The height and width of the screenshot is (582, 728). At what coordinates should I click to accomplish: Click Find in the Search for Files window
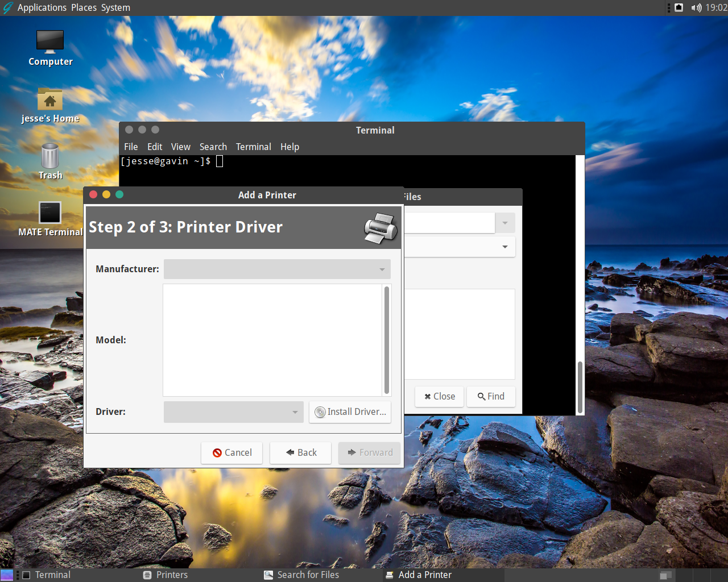tap(491, 397)
